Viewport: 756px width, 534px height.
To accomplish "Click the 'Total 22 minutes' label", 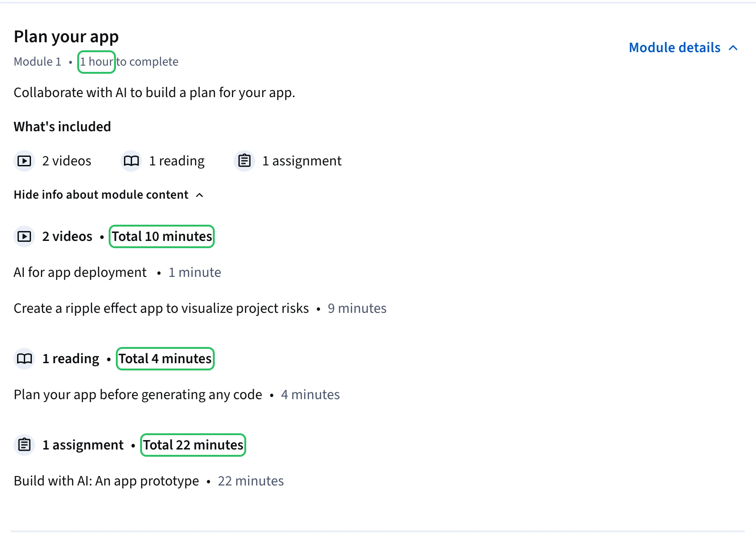I will [x=193, y=445].
